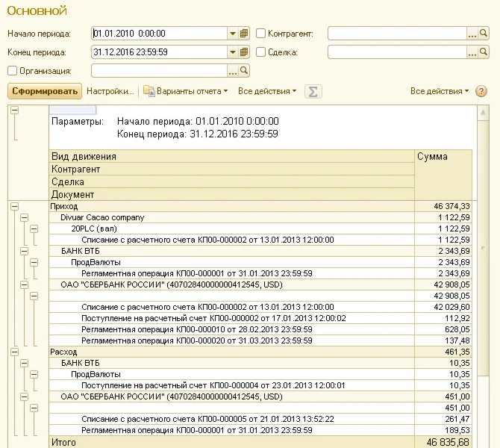
Task: Click the sum (Σ) toolbar icon
Action: click(313, 91)
